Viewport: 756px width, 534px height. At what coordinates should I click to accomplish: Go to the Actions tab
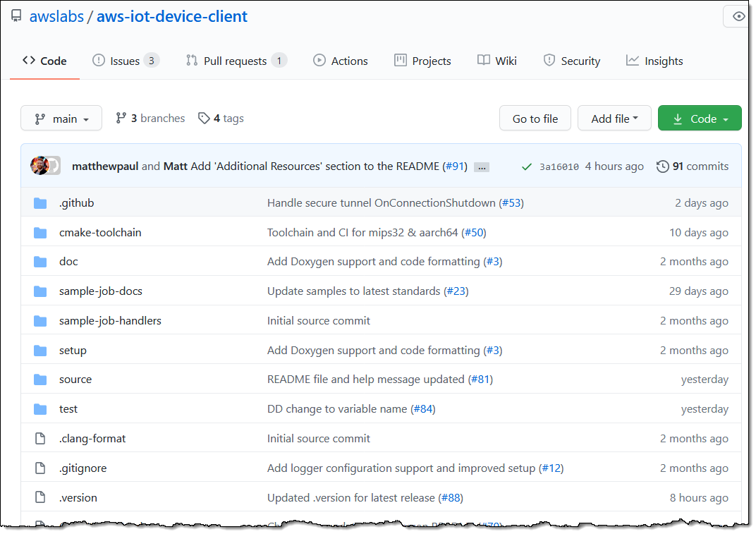[x=341, y=61]
